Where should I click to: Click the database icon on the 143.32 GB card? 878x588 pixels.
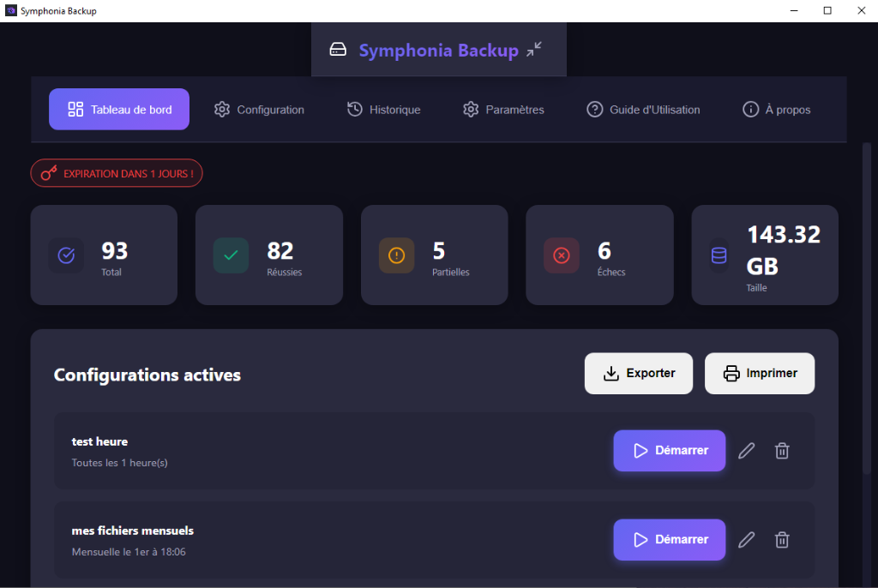click(719, 255)
